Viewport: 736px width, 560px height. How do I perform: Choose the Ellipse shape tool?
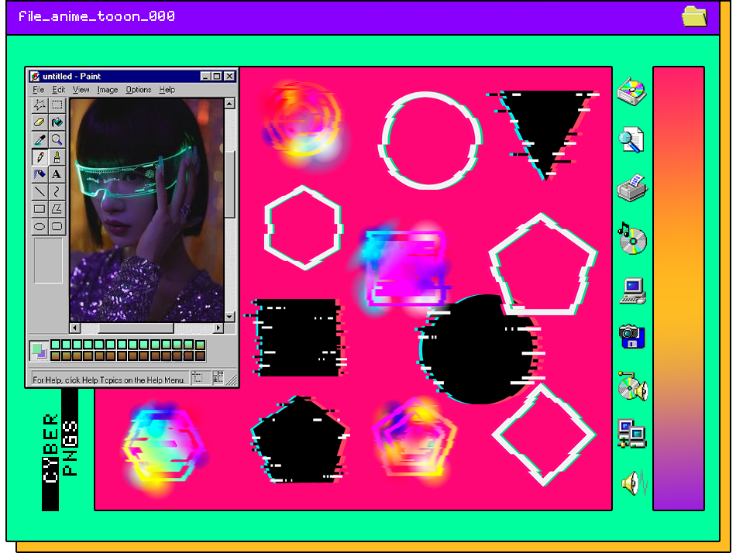point(40,226)
